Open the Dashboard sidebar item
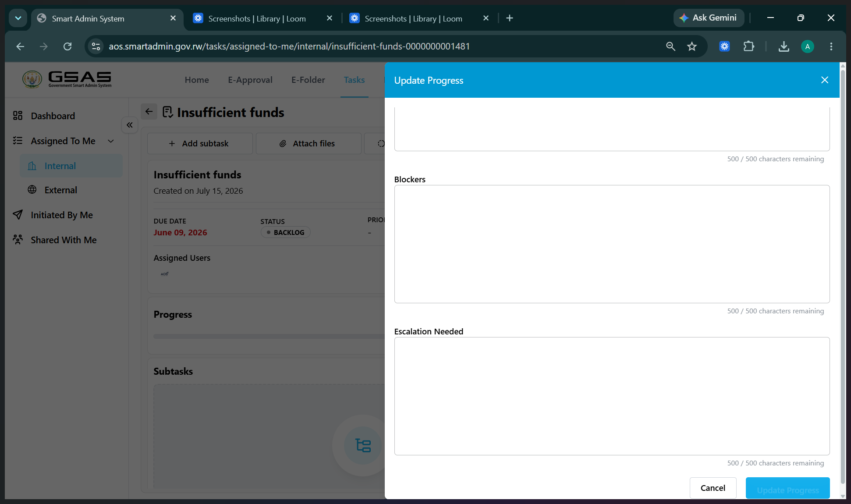This screenshot has width=851, height=504. coord(53,116)
